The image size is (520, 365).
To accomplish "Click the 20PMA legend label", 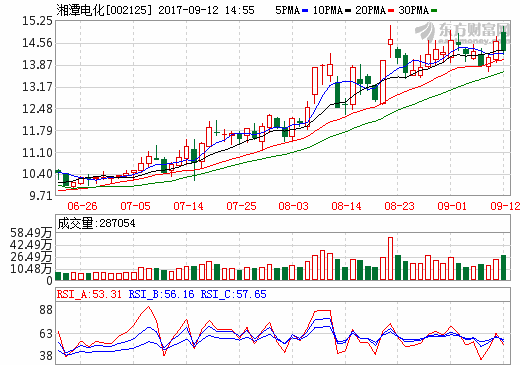I will pos(370,10).
